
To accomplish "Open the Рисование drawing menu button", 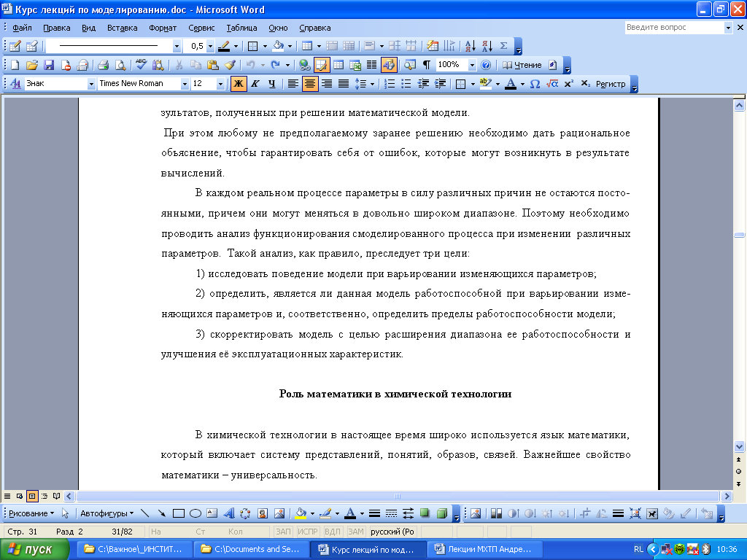I will click(x=31, y=513).
